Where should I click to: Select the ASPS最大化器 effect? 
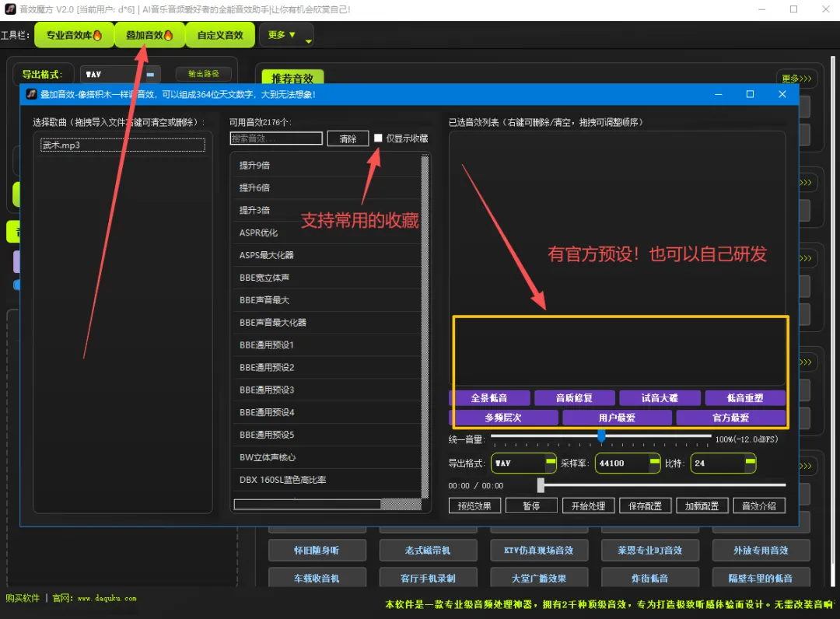coord(327,255)
